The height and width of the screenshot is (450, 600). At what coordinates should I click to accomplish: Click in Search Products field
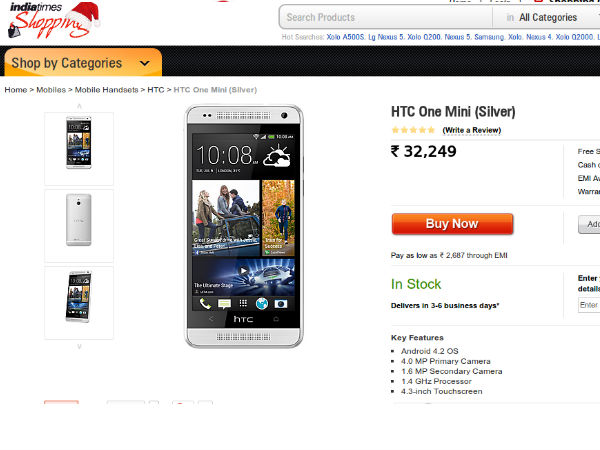click(x=385, y=17)
